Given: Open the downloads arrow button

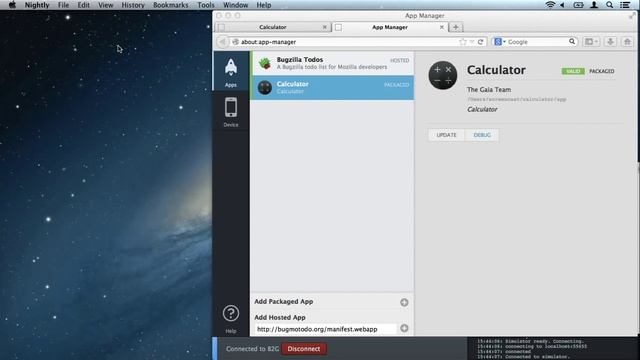Looking at the screenshot, I should [x=610, y=42].
